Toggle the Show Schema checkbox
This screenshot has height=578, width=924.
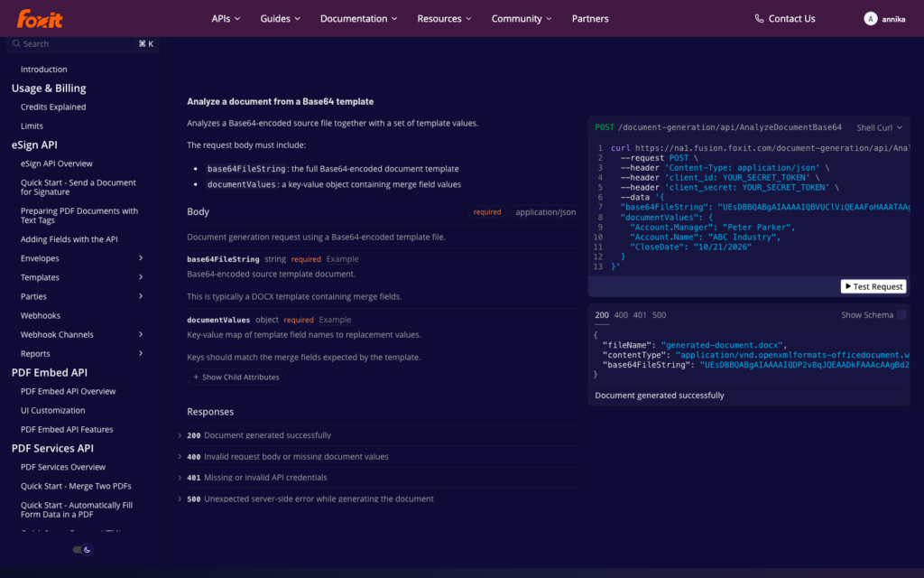901,315
